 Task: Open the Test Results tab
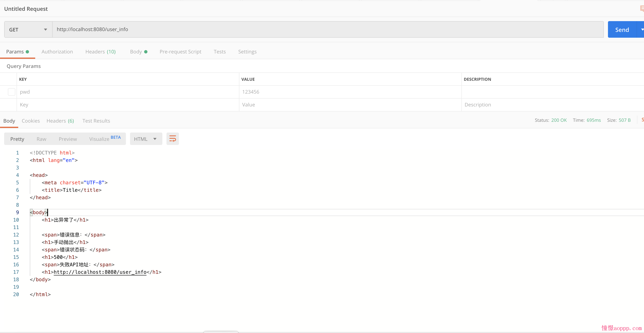[96, 121]
